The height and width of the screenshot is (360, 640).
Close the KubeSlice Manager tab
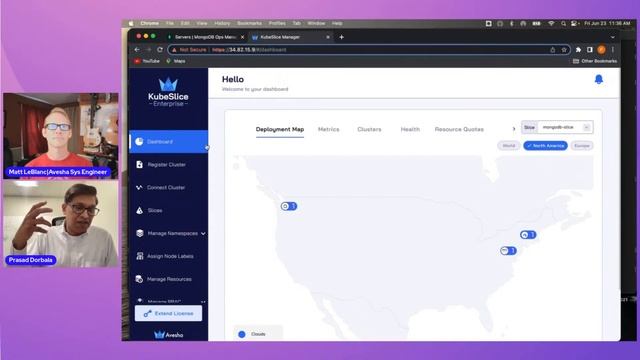328,37
